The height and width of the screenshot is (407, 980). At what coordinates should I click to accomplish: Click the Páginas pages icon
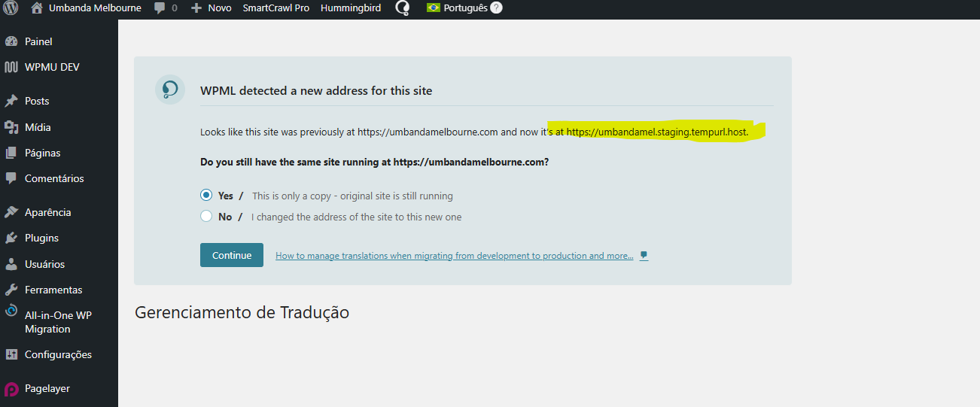(x=11, y=153)
